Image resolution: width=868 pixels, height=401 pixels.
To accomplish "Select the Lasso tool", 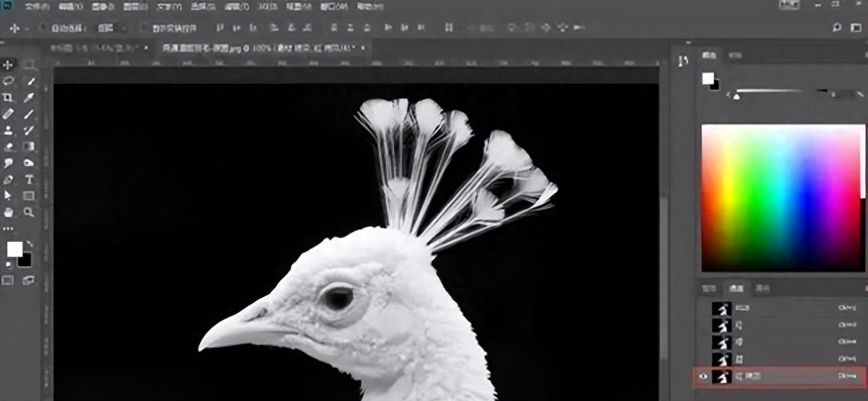I will click(x=9, y=81).
